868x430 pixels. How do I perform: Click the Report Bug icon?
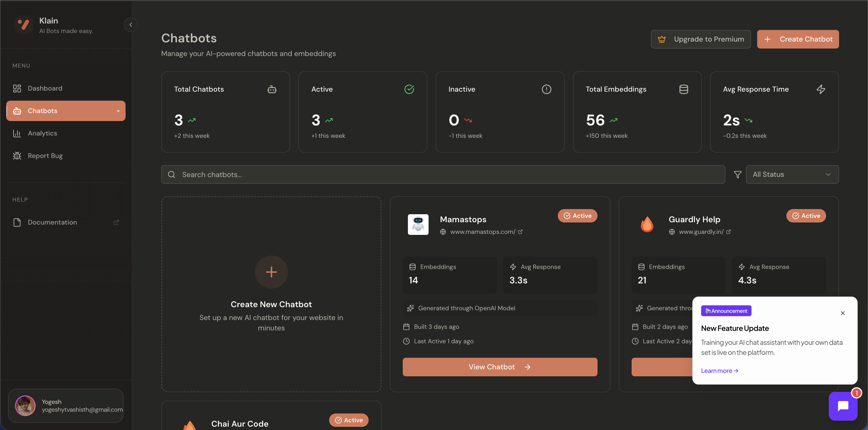click(x=17, y=156)
